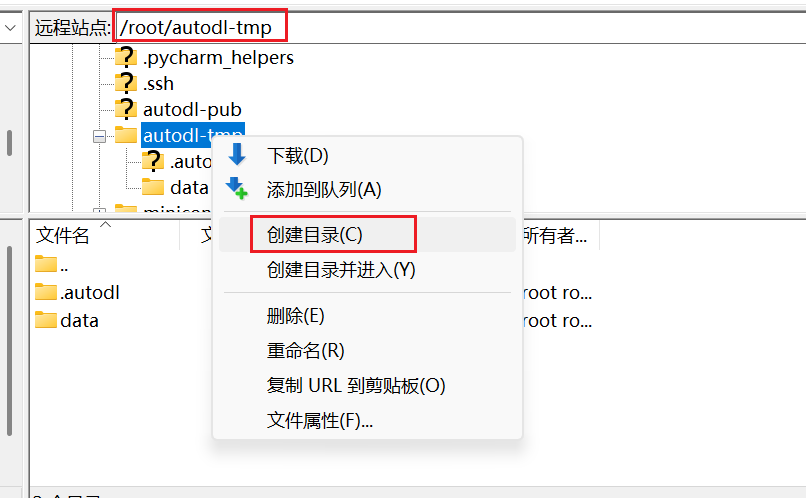This screenshot has height=498, width=806.
Task: Select Copy URL to clipboard (复制 URL 到剪贴板)
Action: [x=367, y=385]
